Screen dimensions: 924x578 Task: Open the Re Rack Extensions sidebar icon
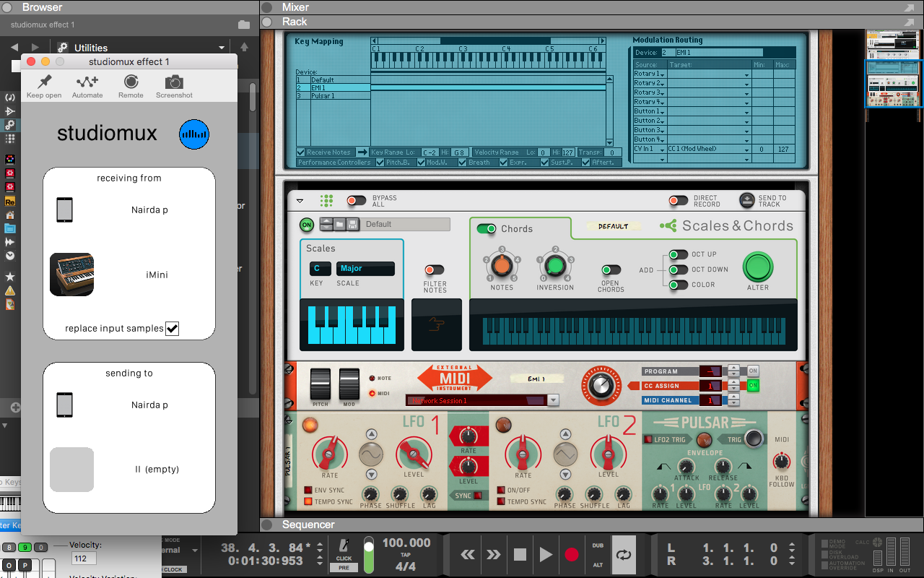click(x=10, y=202)
